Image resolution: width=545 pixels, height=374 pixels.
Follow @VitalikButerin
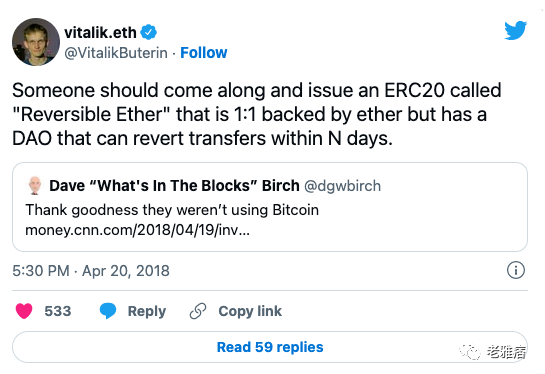204,53
